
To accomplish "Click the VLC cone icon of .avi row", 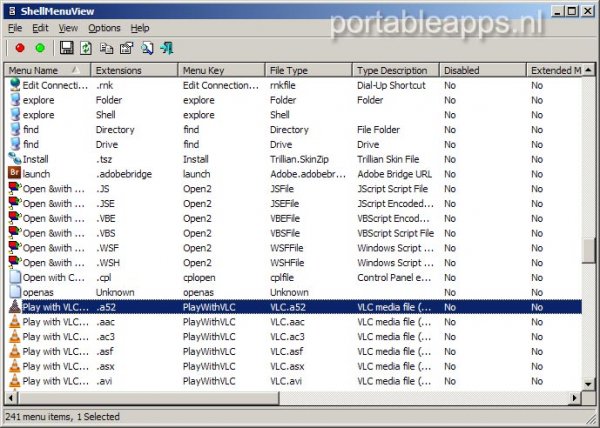I will pyautogui.click(x=15, y=381).
